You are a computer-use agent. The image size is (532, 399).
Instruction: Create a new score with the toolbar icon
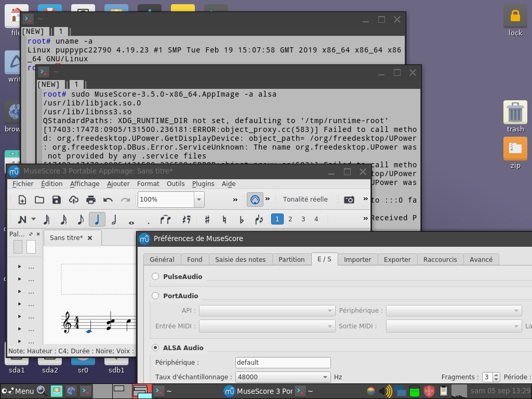click(x=22, y=199)
